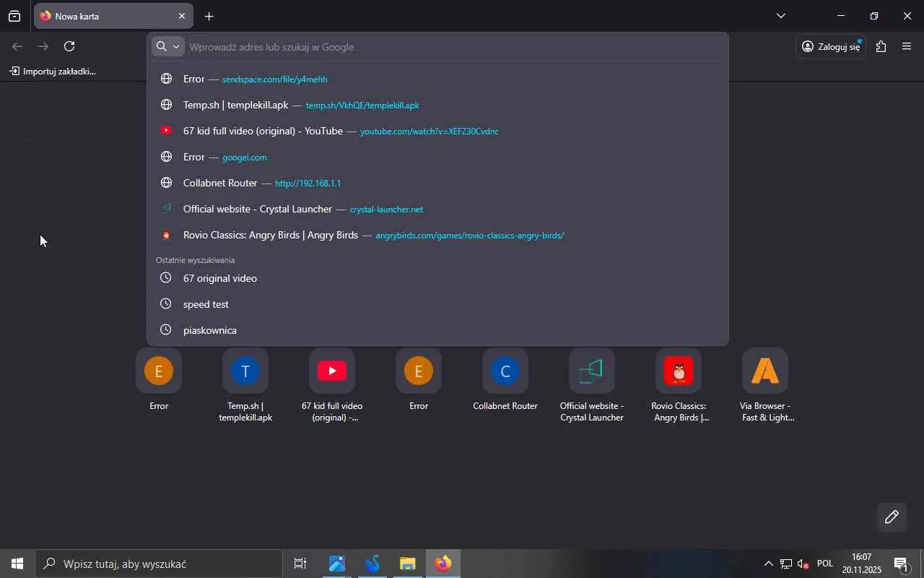Image resolution: width=924 pixels, height=578 pixels.
Task: Expand the list of all tabs
Action: [780, 16]
